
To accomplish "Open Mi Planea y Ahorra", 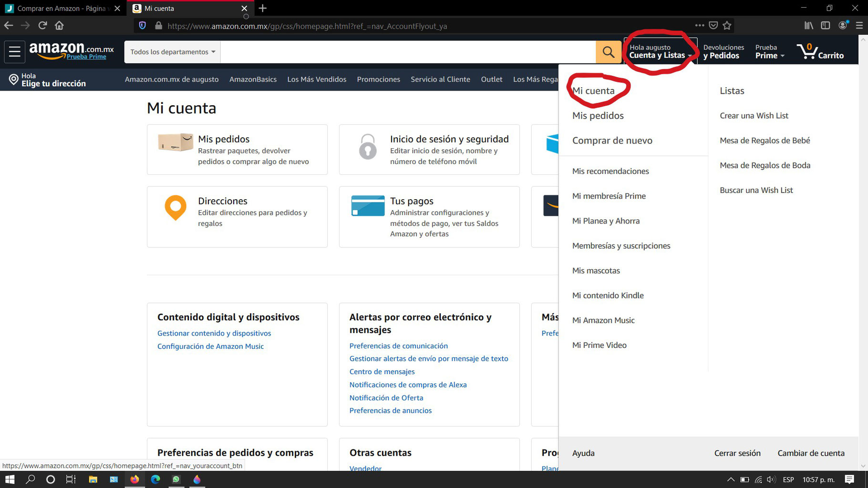I will pyautogui.click(x=606, y=221).
